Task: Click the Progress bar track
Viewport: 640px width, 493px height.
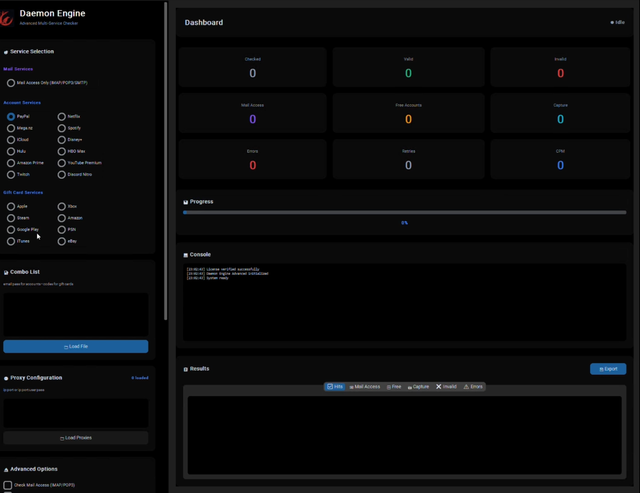Action: tap(404, 213)
